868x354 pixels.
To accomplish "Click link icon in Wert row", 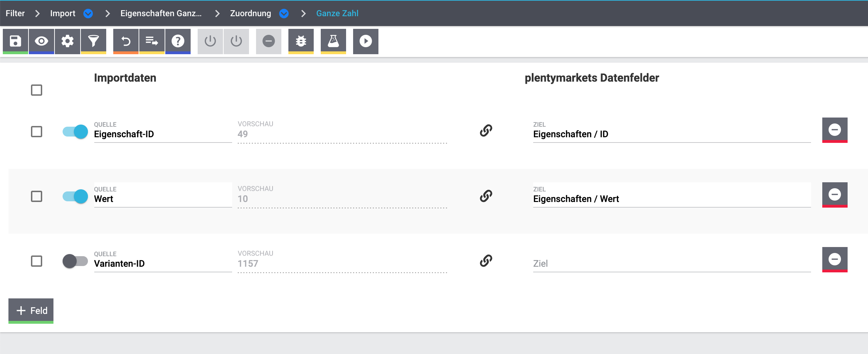I will 486,196.
